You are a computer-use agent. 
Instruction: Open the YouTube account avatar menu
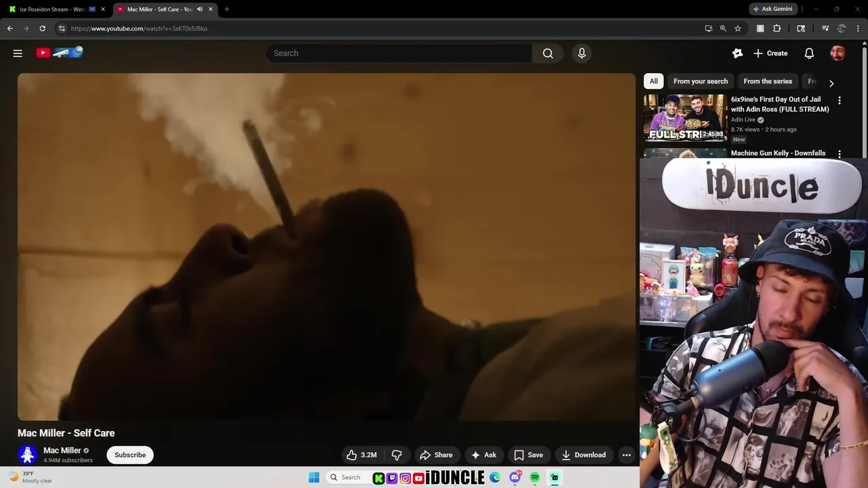(838, 53)
